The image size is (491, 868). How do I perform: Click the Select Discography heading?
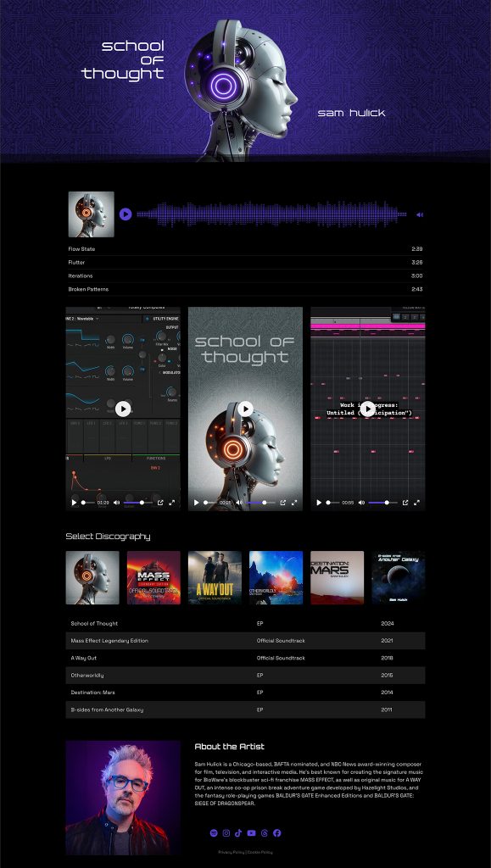(108, 536)
